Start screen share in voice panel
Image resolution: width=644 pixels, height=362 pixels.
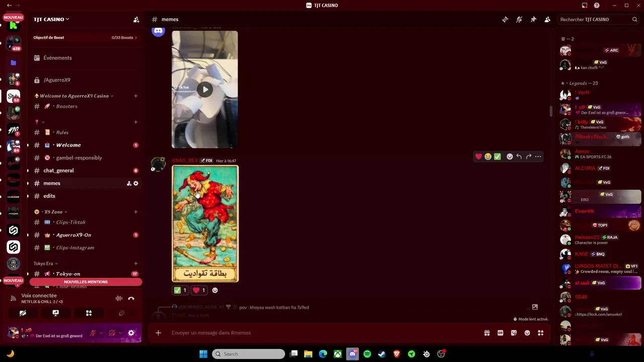pyautogui.click(x=56, y=313)
